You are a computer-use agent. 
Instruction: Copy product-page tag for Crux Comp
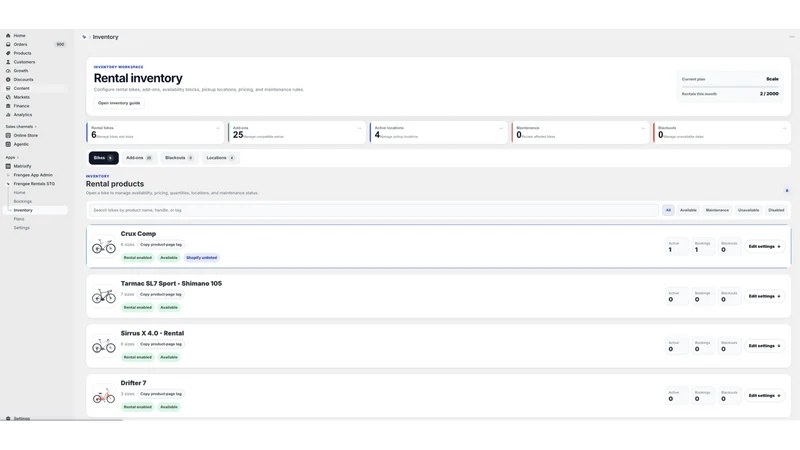[x=161, y=244]
